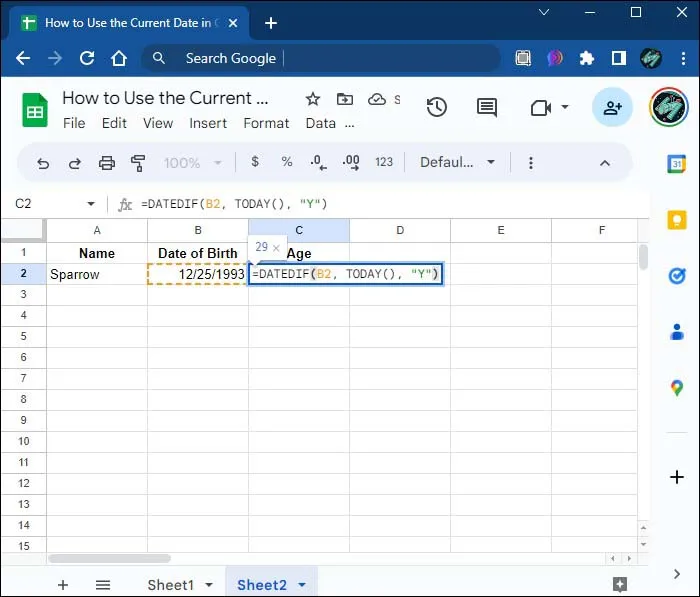Select the paint format roller icon
This screenshot has width=700, height=597.
pyautogui.click(x=138, y=163)
